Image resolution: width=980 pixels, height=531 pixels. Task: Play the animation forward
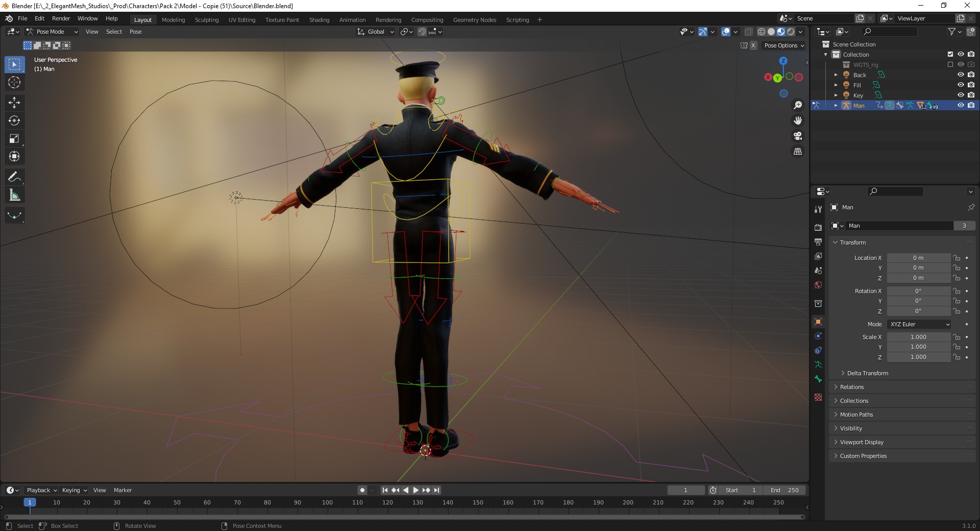pyautogui.click(x=416, y=490)
